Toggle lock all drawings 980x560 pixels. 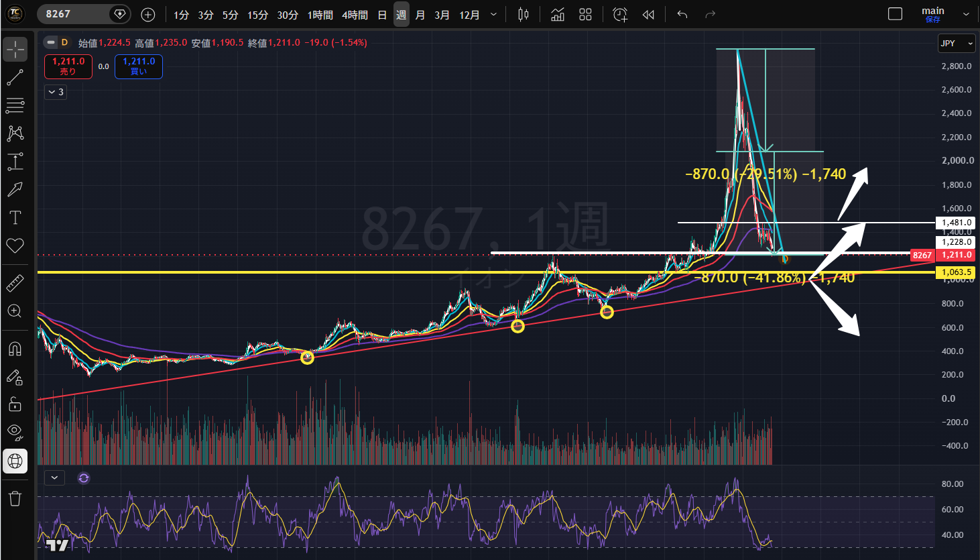click(x=15, y=404)
